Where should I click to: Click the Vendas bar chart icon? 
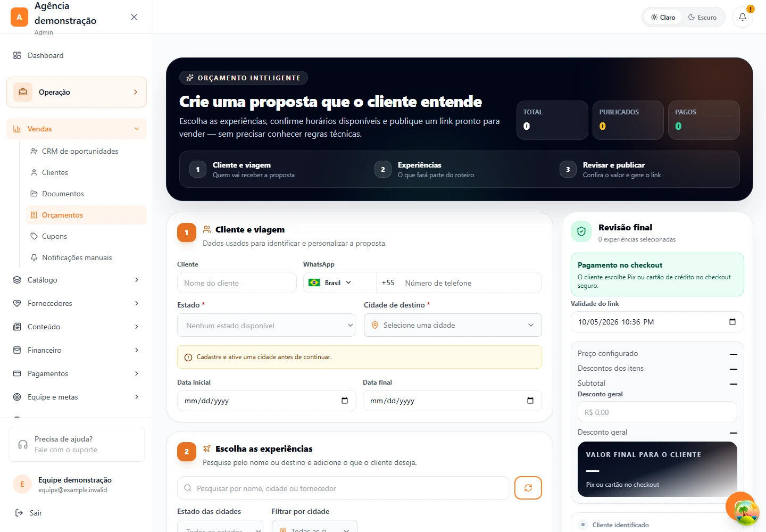[x=17, y=129]
